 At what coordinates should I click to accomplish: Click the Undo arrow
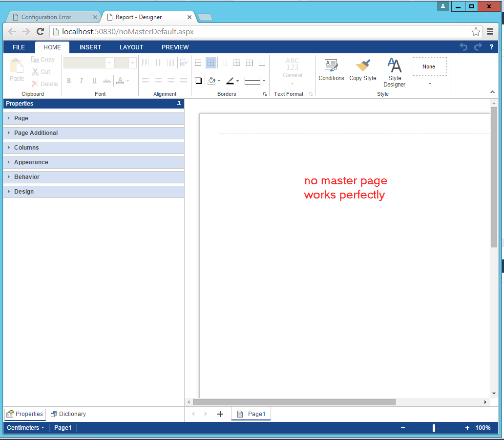[463, 47]
